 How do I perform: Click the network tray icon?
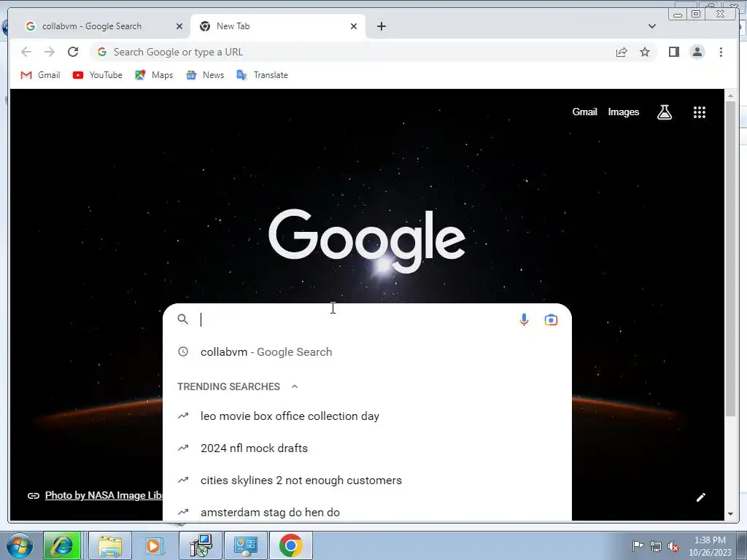click(656, 546)
